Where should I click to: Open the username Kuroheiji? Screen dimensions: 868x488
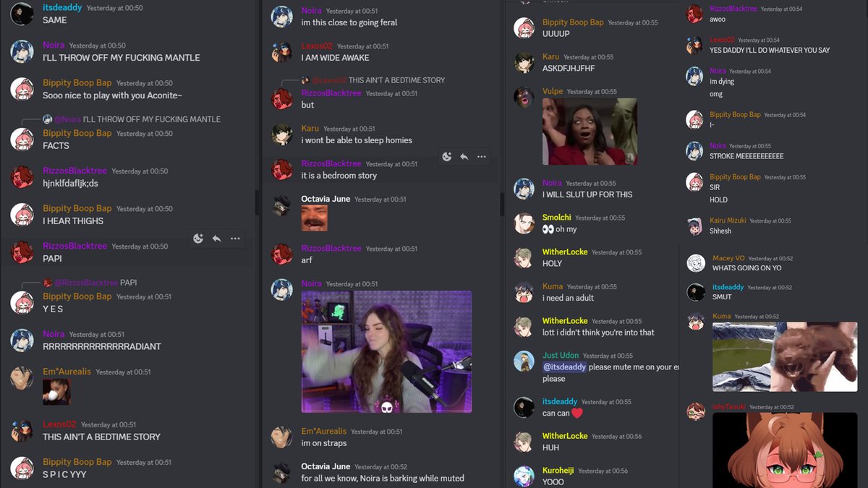pos(558,471)
